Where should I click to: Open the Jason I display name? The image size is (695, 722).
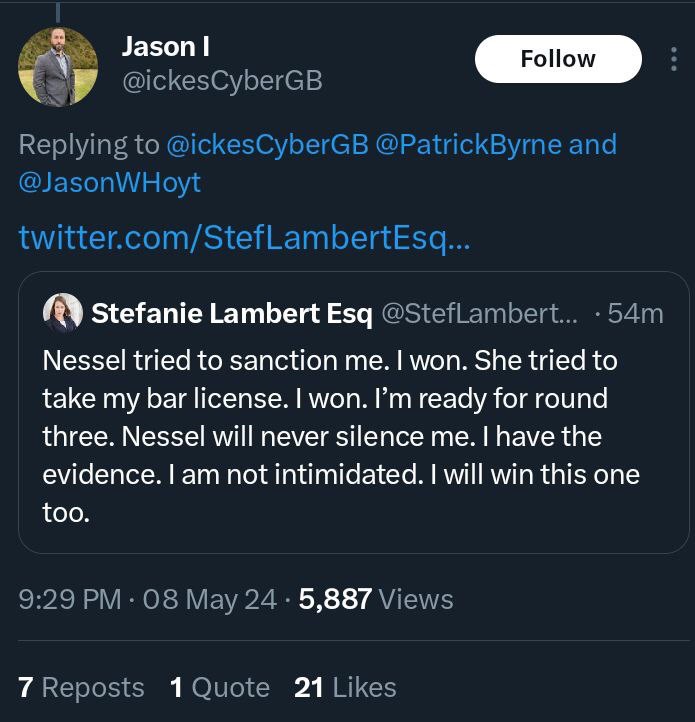[x=165, y=46]
